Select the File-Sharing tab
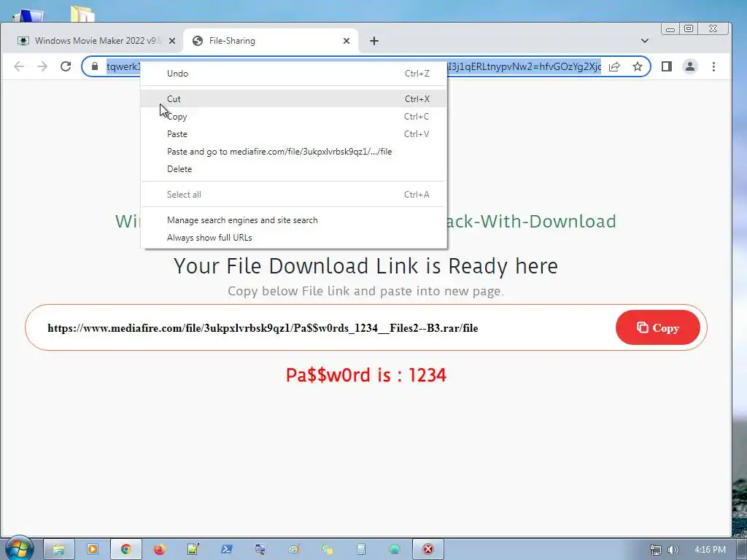 270,41
